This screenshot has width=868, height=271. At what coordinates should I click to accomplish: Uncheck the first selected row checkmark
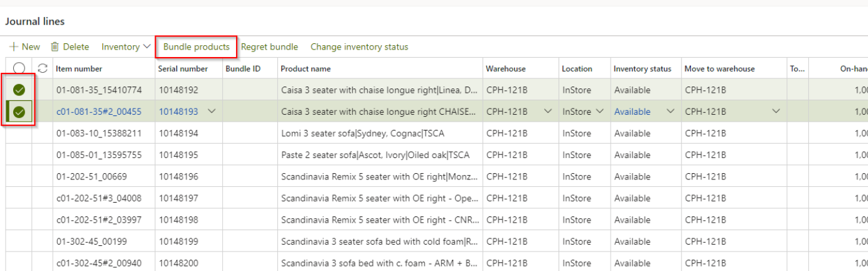click(x=19, y=90)
